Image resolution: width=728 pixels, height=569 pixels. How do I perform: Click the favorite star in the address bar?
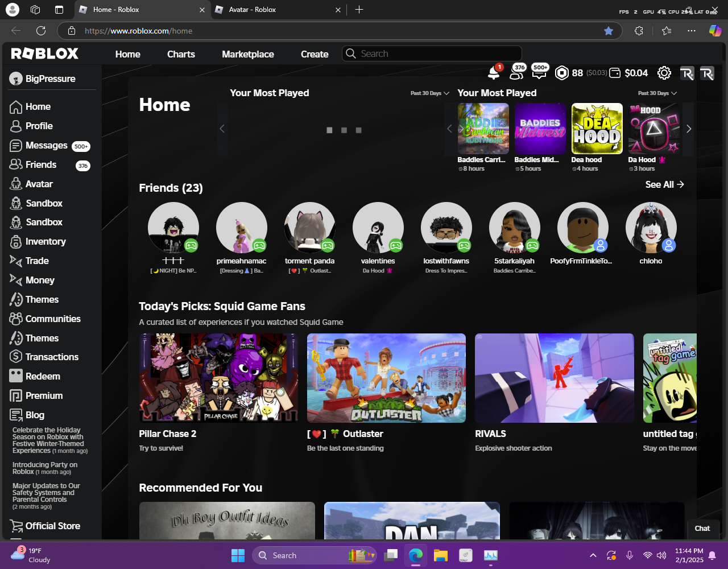point(609,31)
